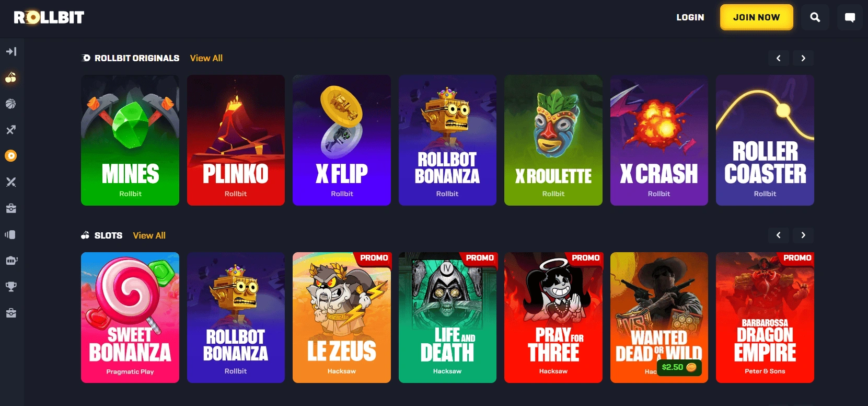Image resolution: width=868 pixels, height=406 pixels.
Task: Open the chat bubble icon
Action: (x=850, y=17)
